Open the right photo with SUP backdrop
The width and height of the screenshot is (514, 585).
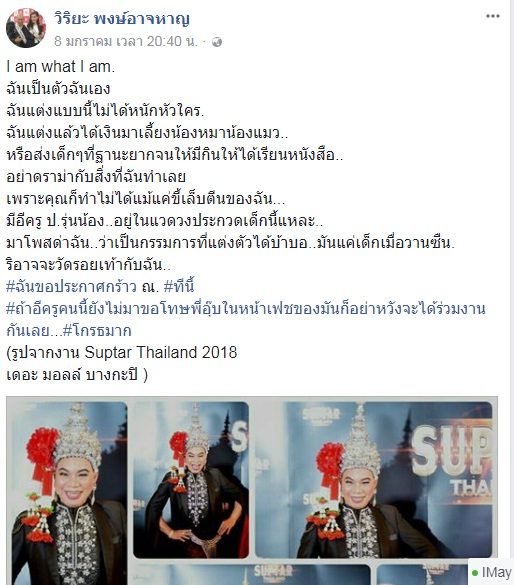point(374,480)
